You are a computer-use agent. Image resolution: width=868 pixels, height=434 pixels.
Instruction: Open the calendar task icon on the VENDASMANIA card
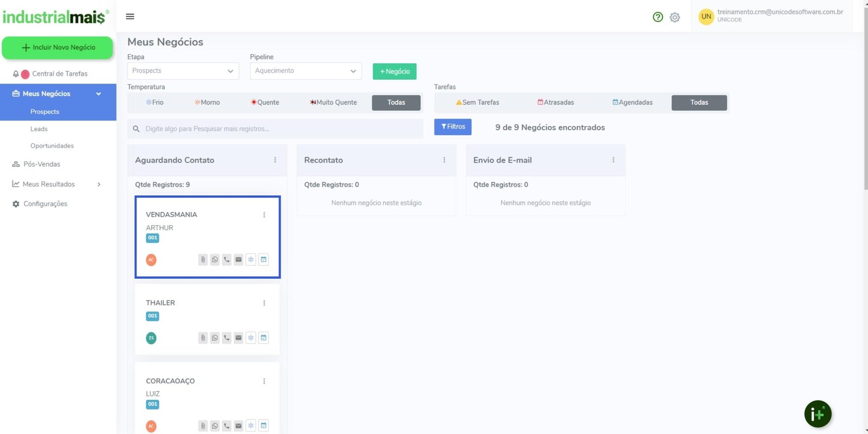[264, 260]
